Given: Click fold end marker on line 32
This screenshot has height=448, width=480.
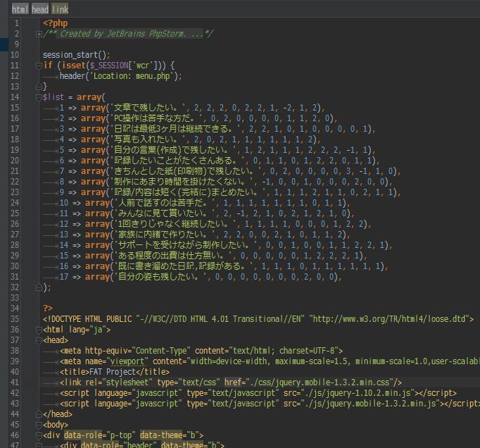Looking at the screenshot, I should (x=38, y=287).
